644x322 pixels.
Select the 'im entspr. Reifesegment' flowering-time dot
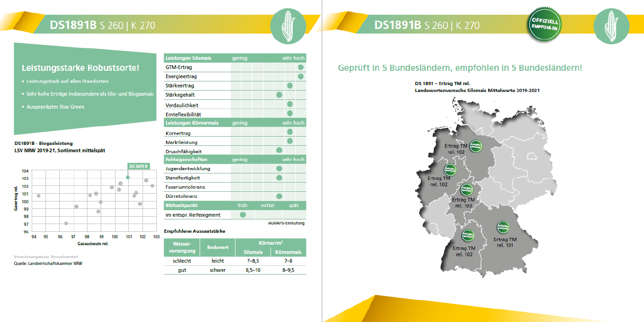click(243, 215)
